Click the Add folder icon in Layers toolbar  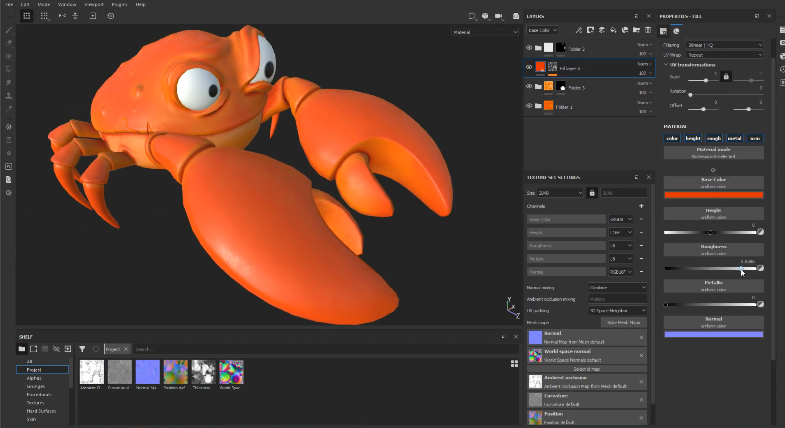(636, 30)
